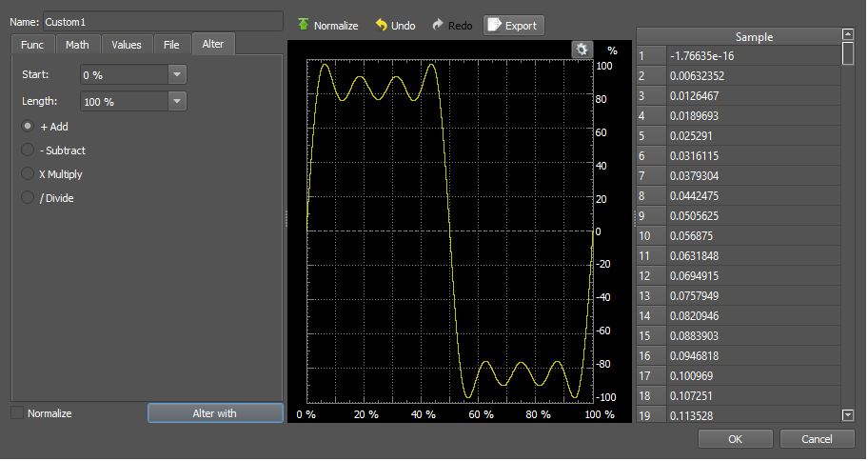Select sample value 0.107251
The width and height of the screenshot is (868, 461).
point(754,395)
